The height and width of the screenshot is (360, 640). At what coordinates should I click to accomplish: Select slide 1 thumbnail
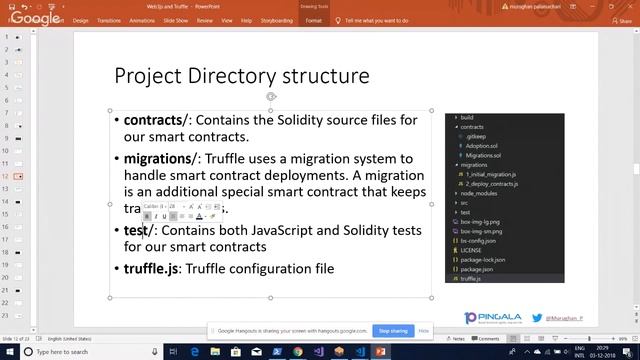(18, 37)
